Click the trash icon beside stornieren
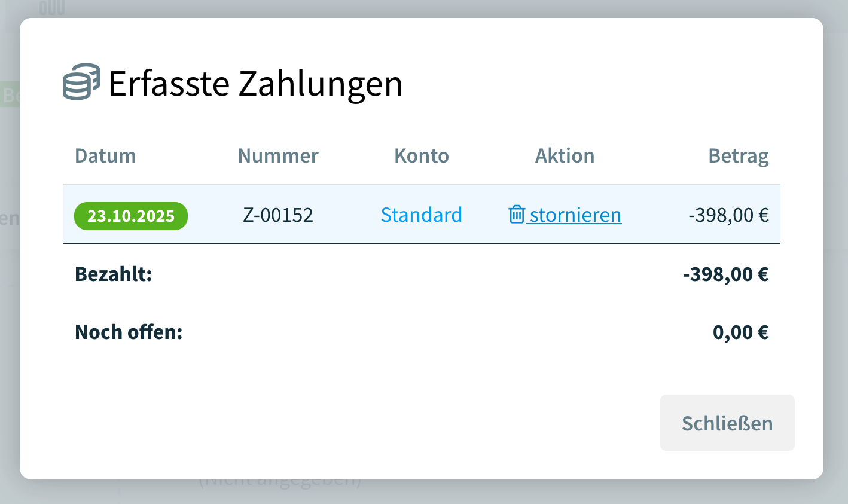This screenshot has width=848, height=504. pyautogui.click(x=517, y=215)
